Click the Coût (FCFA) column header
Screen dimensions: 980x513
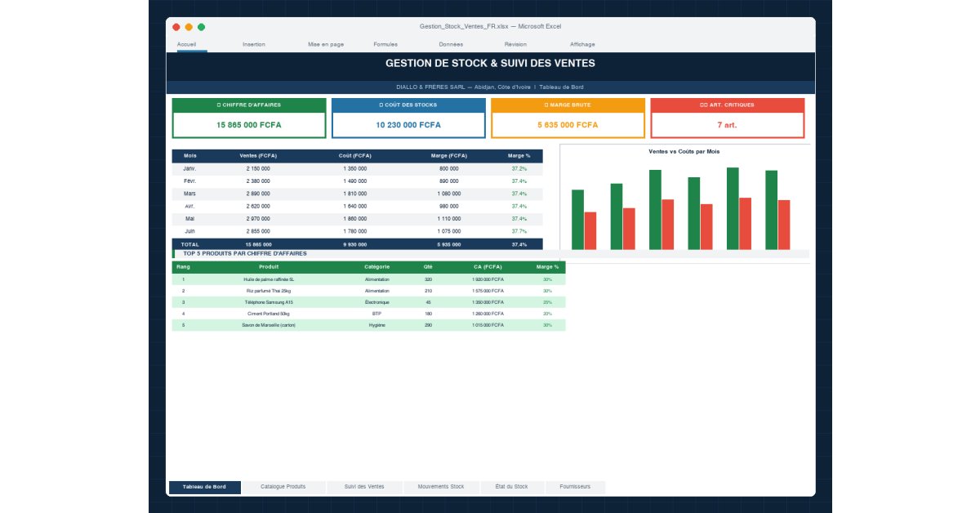(x=355, y=155)
